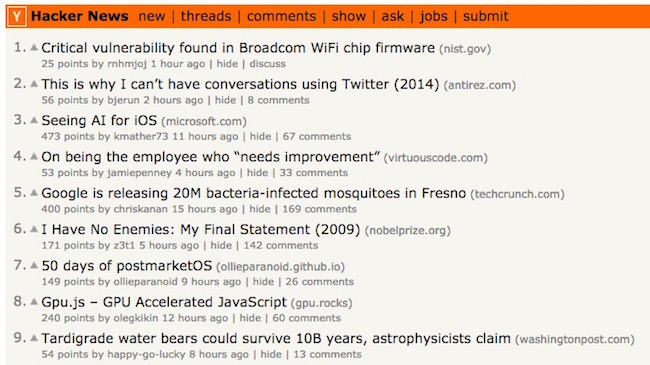Image resolution: width=650 pixels, height=365 pixels.
Task: Upvote the needs improvement employee story
Action: [34, 156]
